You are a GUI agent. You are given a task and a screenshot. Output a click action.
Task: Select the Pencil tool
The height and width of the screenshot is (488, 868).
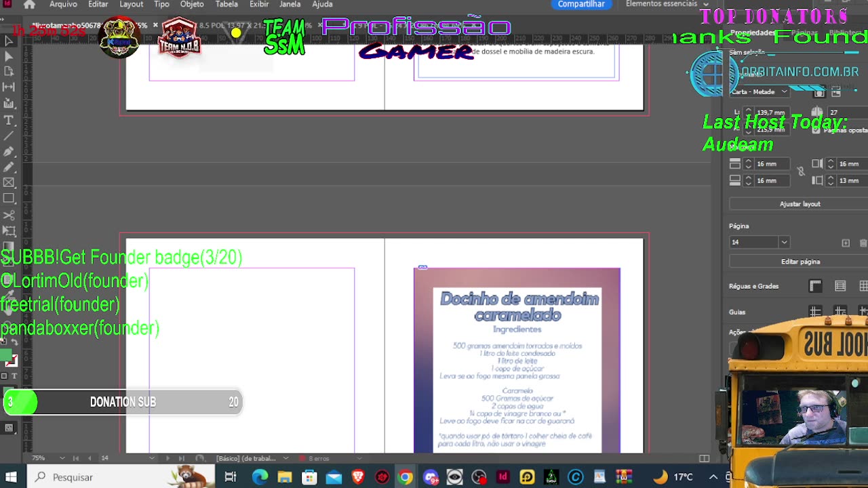(9, 167)
